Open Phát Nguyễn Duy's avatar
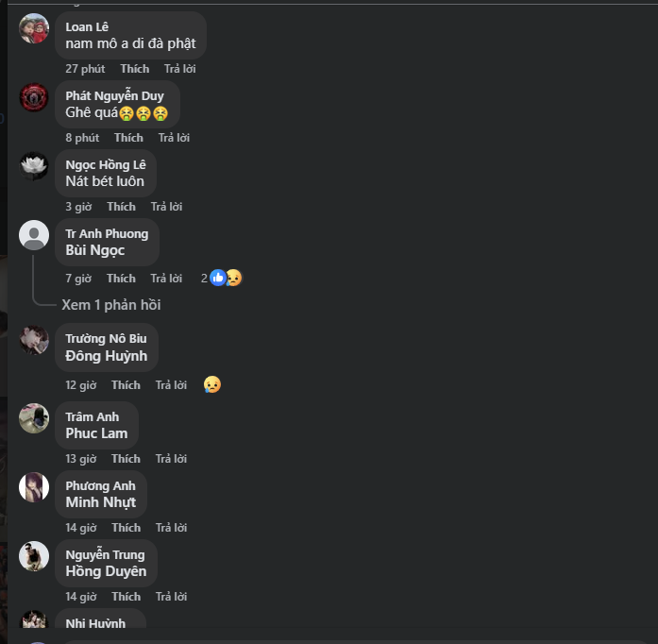The height and width of the screenshot is (644, 658). (34, 97)
